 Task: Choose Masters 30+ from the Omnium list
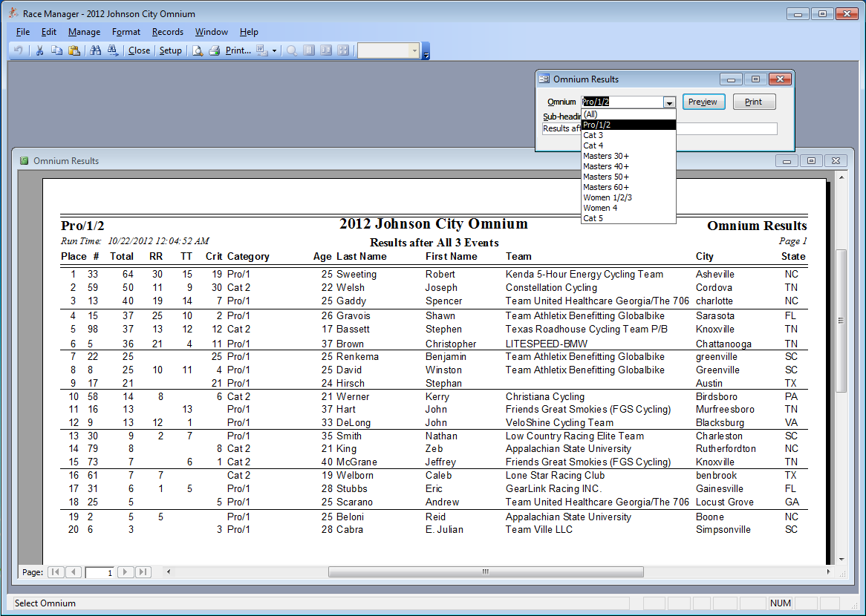click(628, 156)
